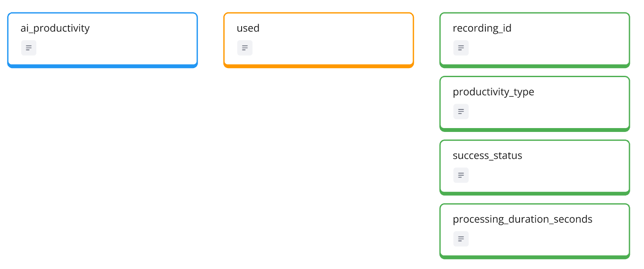
Task: Click the notes icon under productivity_type
Action: pos(461,111)
